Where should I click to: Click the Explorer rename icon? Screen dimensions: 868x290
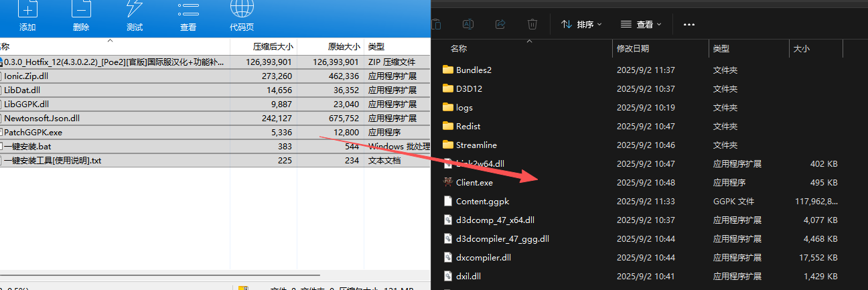click(469, 24)
